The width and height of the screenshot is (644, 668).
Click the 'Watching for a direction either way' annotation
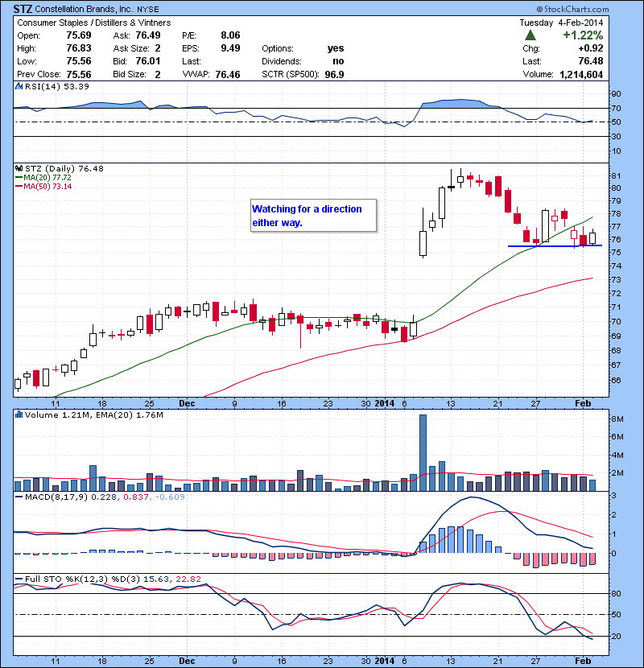coord(314,216)
